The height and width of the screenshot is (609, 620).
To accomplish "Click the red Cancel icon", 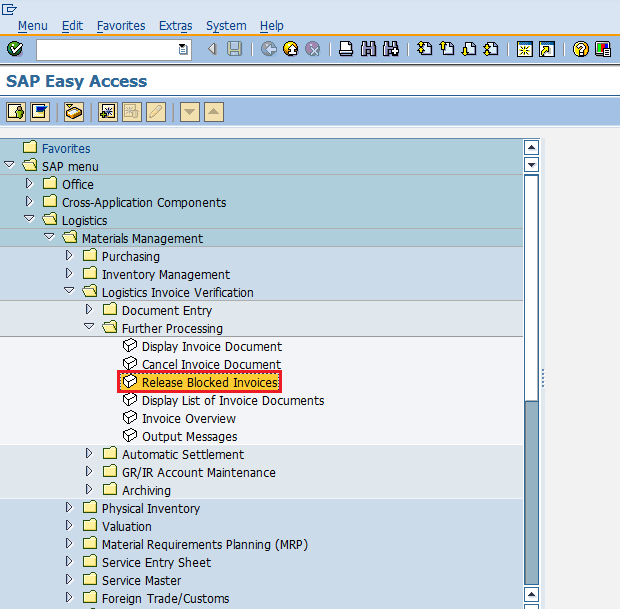I will point(313,49).
